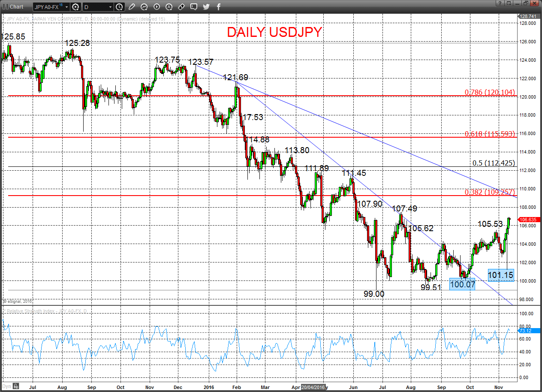Screen dimensions: 542x392
Task: Click the 113.80 price annotation
Action: pyautogui.click(x=297, y=151)
